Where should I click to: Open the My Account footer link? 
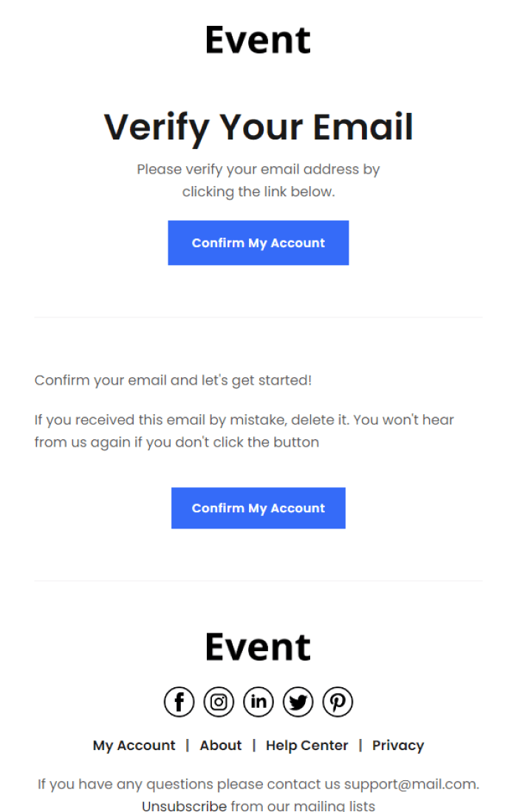tap(134, 746)
